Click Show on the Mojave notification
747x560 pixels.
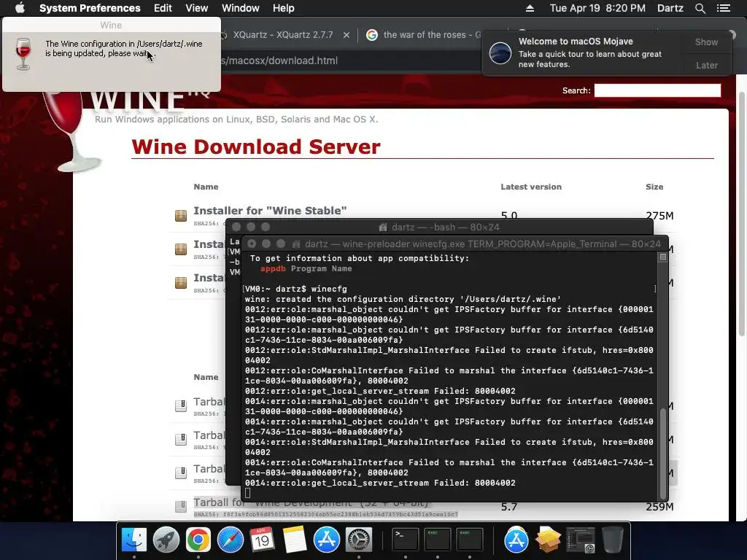tap(706, 42)
